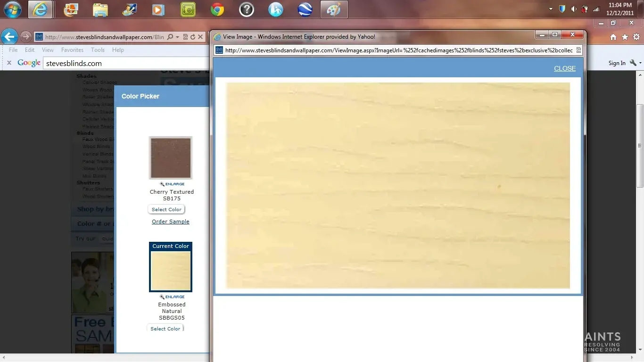Minimize the View Image popup window
Viewport: 644px width, 362px height.
tap(542, 34)
